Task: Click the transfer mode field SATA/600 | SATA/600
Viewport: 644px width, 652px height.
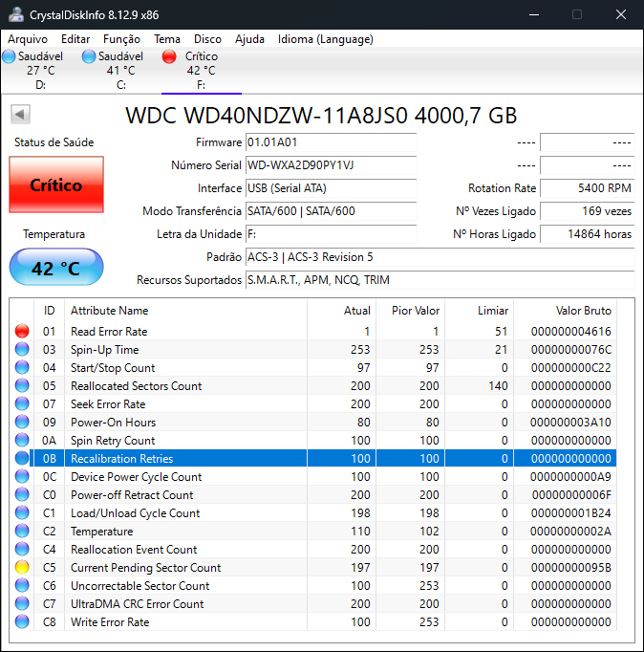Action: (x=332, y=211)
